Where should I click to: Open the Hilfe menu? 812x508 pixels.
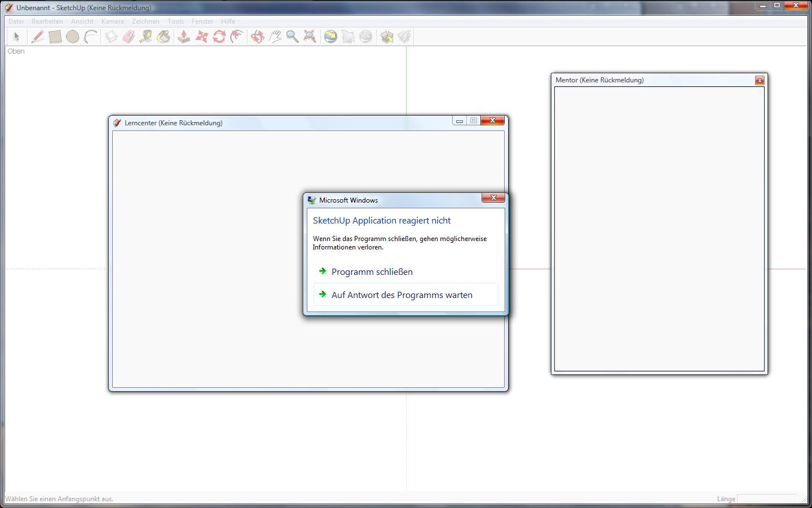point(228,21)
